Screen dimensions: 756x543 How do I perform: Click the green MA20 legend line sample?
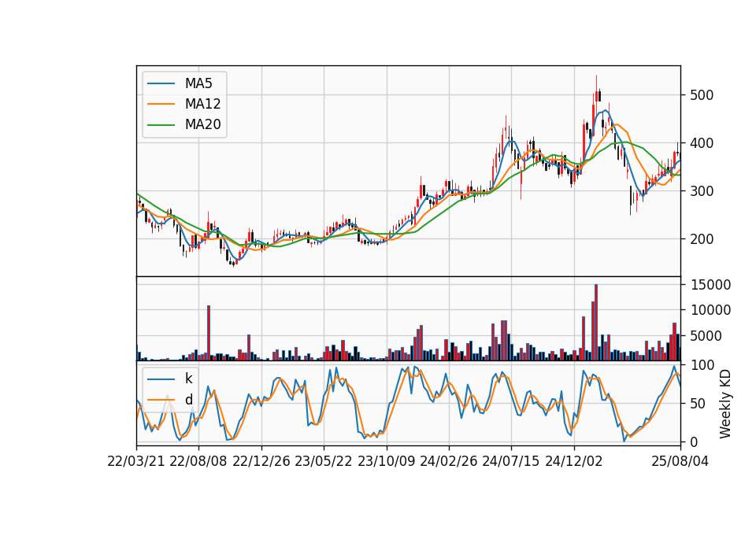[161, 125]
